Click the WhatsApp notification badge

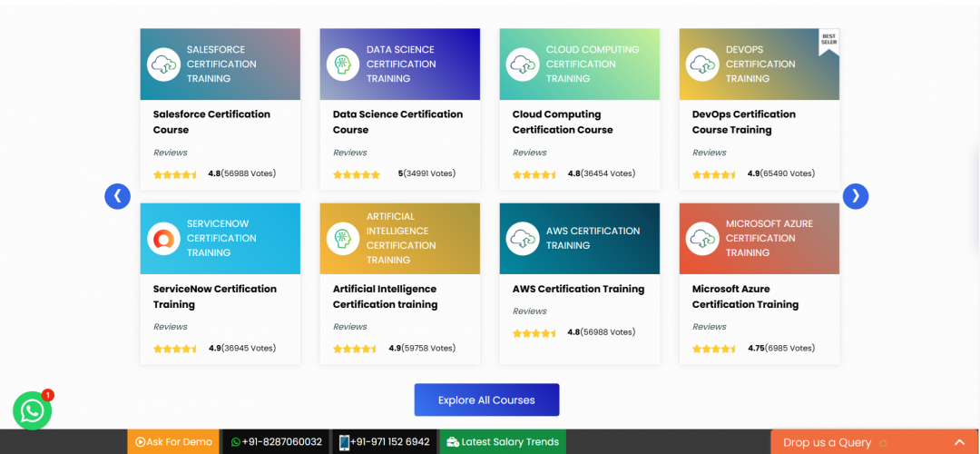pos(48,395)
